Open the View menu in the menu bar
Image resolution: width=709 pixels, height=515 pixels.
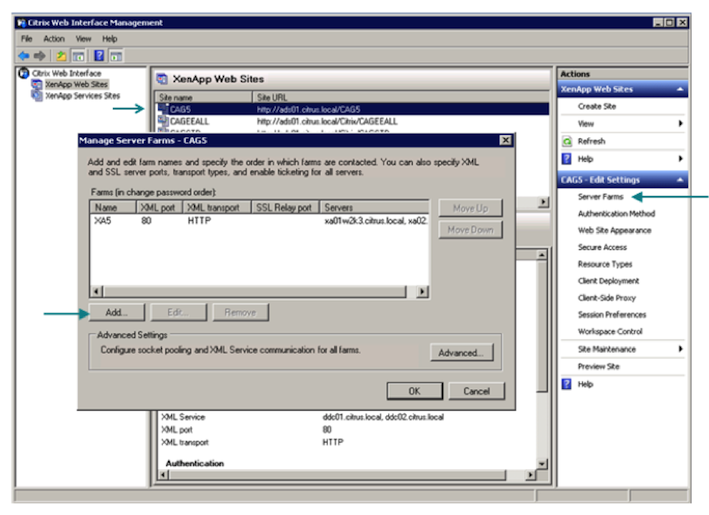pyautogui.click(x=83, y=38)
